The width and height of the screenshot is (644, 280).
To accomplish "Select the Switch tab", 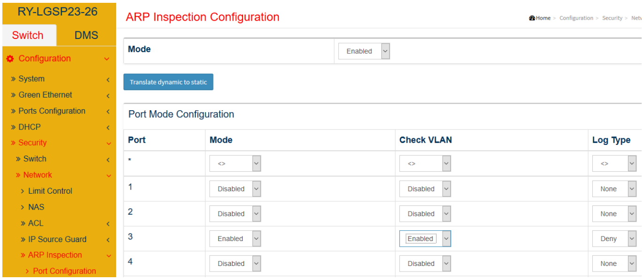I will (28, 35).
